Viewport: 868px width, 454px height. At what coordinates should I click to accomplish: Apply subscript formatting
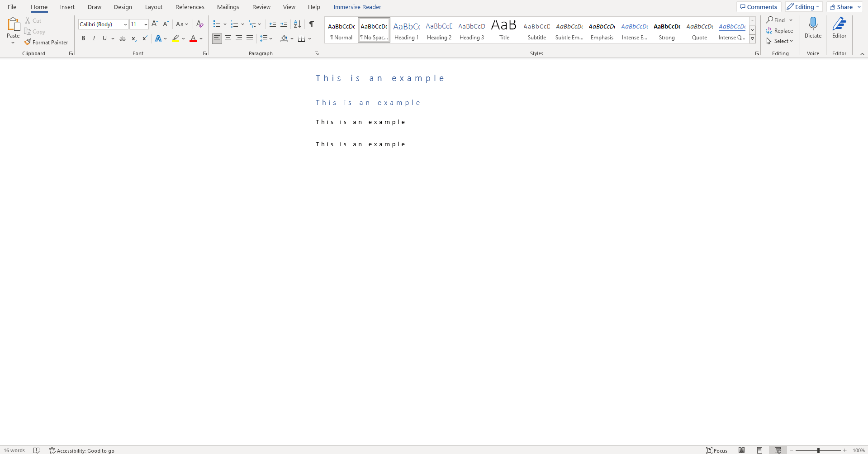pyautogui.click(x=134, y=38)
